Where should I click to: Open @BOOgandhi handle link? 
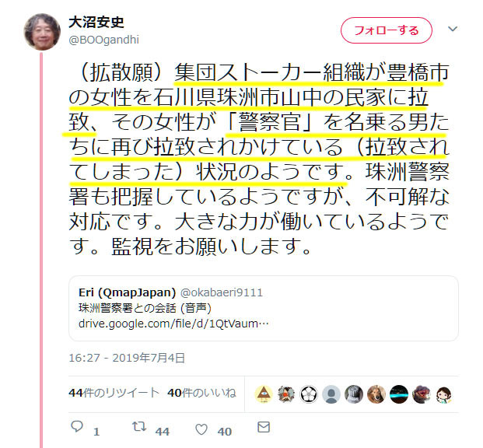[103, 40]
